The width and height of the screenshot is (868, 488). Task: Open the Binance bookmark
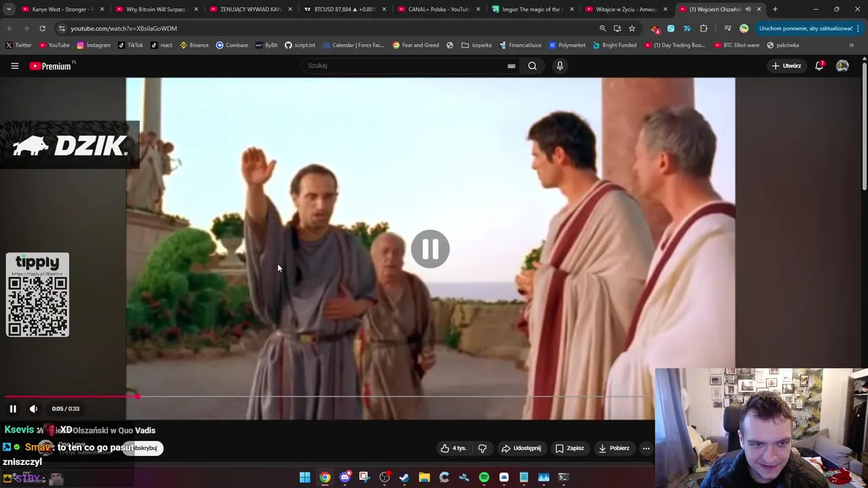(x=194, y=45)
